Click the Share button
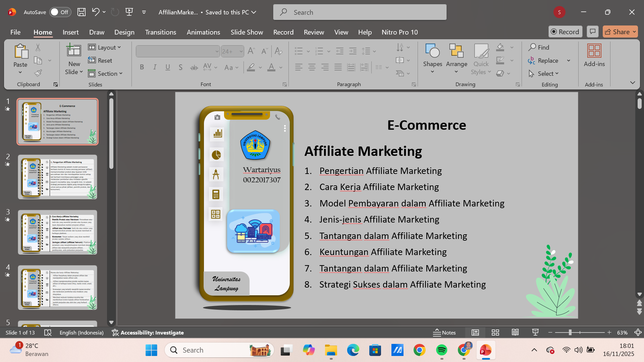 [620, 32]
